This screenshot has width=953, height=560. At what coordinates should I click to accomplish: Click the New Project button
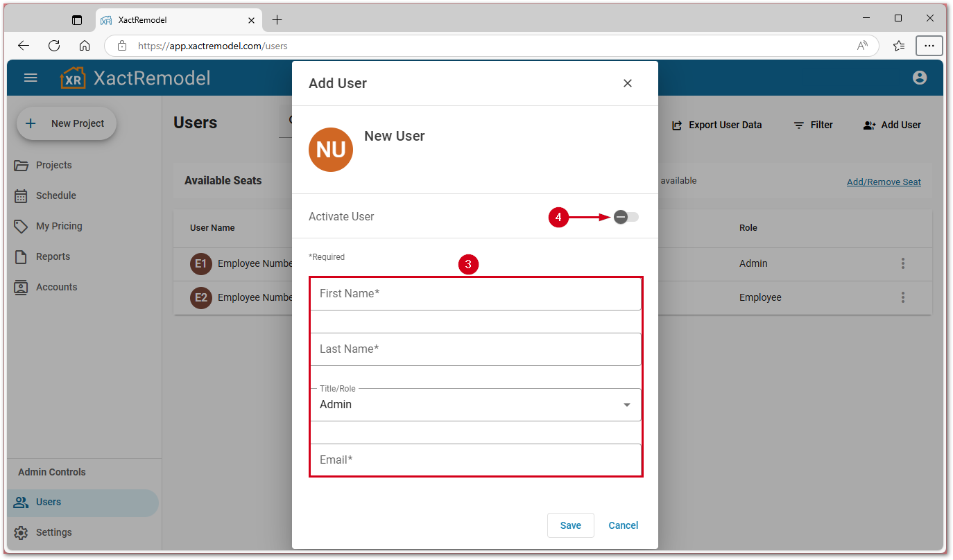tap(67, 123)
